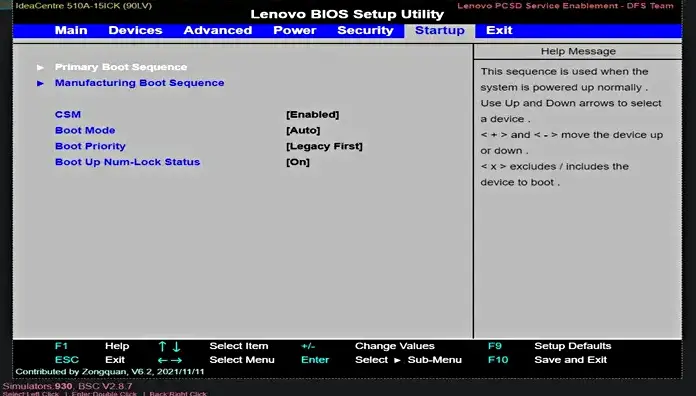Click the Simulators 930 status text
This screenshot has width=696, height=396.
point(67,386)
